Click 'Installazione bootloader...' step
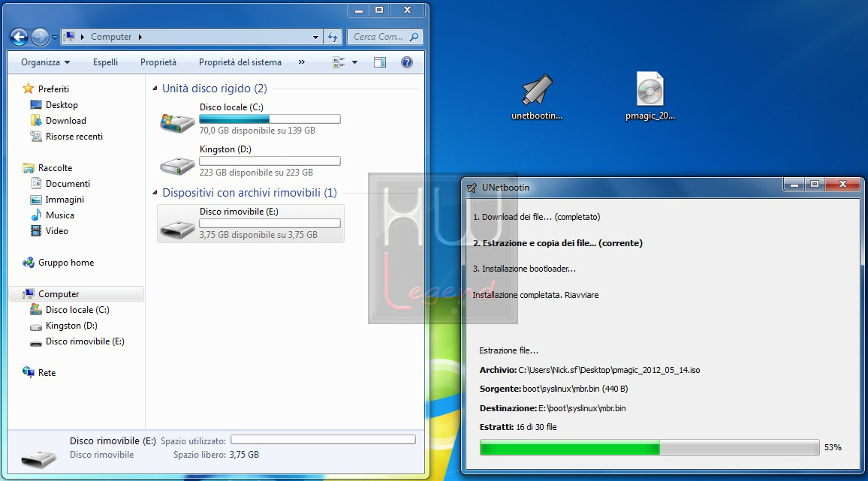 tap(524, 269)
